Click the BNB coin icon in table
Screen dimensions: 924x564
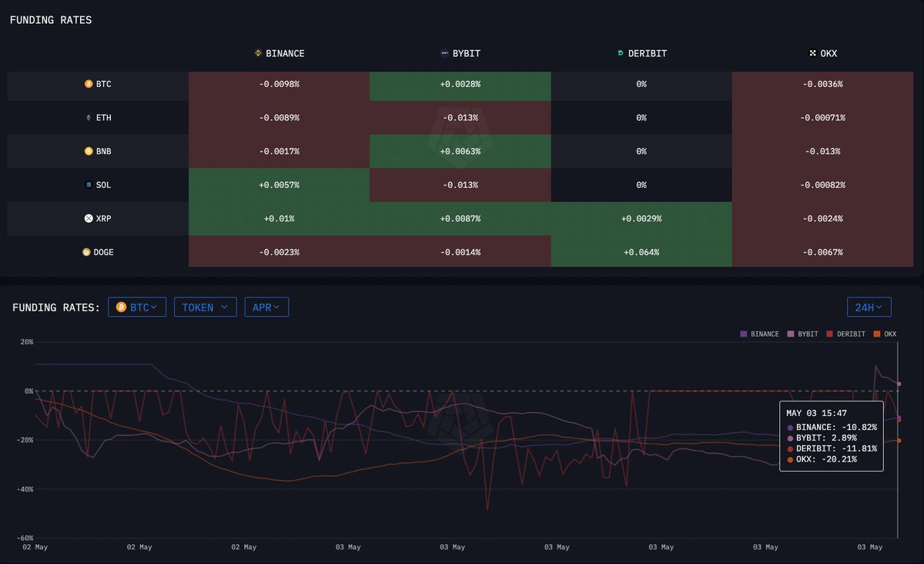coord(89,152)
